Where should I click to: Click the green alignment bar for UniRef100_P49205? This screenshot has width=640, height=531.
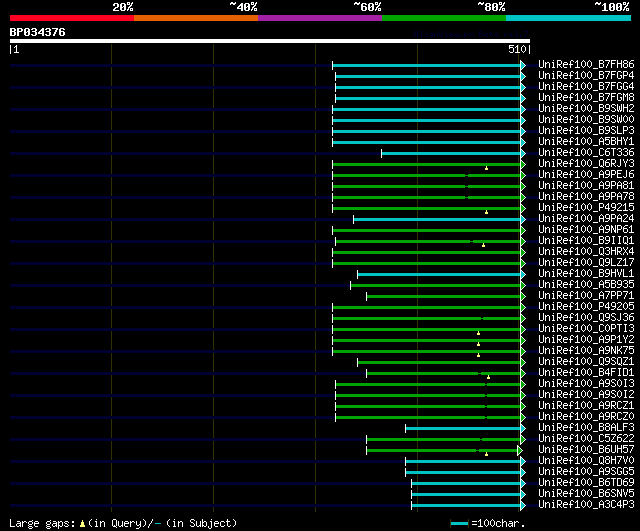pos(427,307)
